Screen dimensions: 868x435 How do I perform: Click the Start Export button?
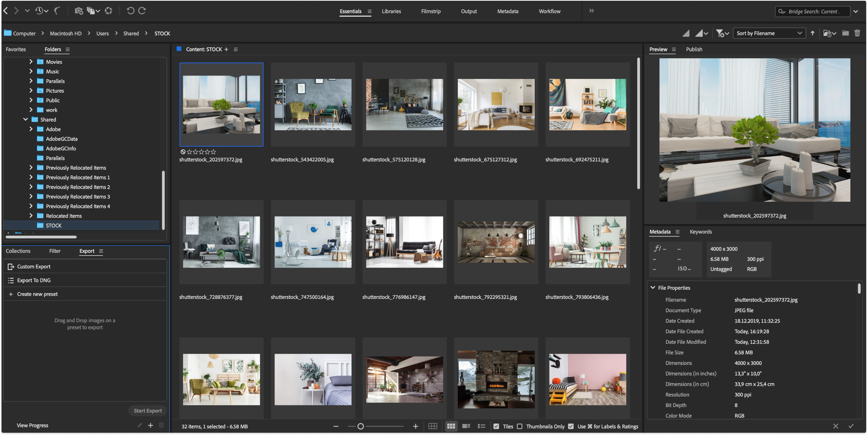(148, 411)
